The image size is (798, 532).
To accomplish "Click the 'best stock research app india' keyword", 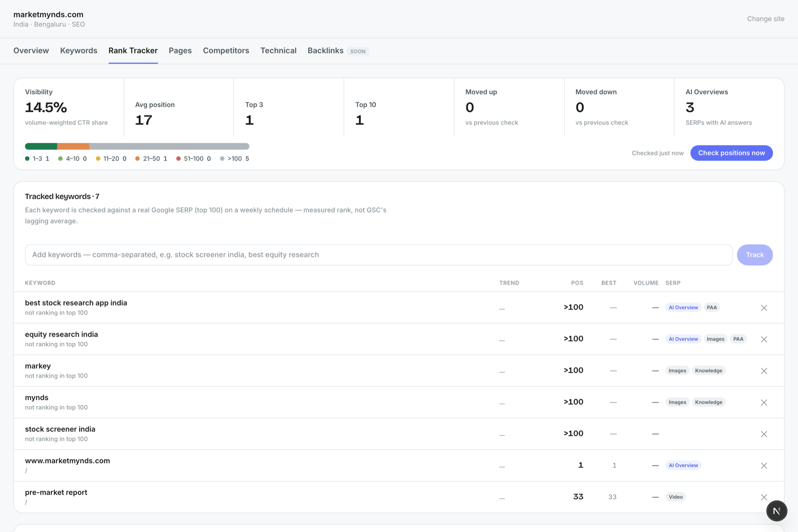I will pos(76,303).
